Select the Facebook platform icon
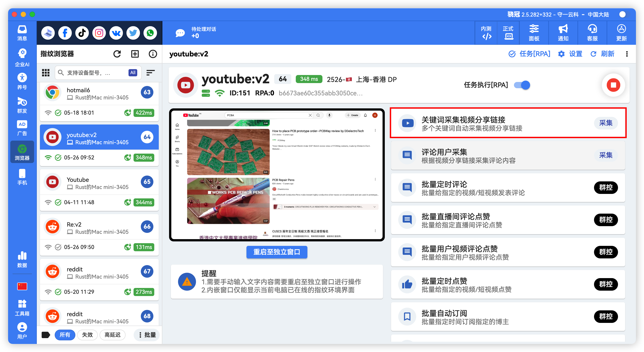 65,33
